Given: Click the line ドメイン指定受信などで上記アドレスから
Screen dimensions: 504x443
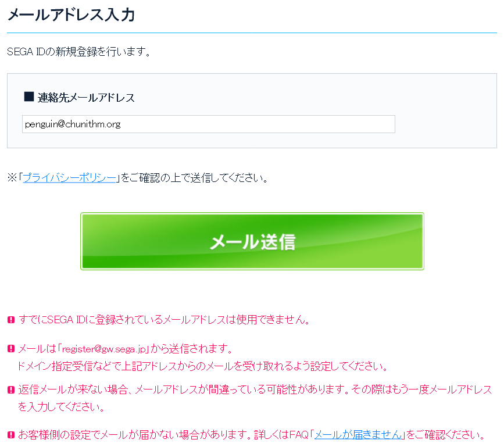Looking at the screenshot, I should pyautogui.click(x=203, y=366).
